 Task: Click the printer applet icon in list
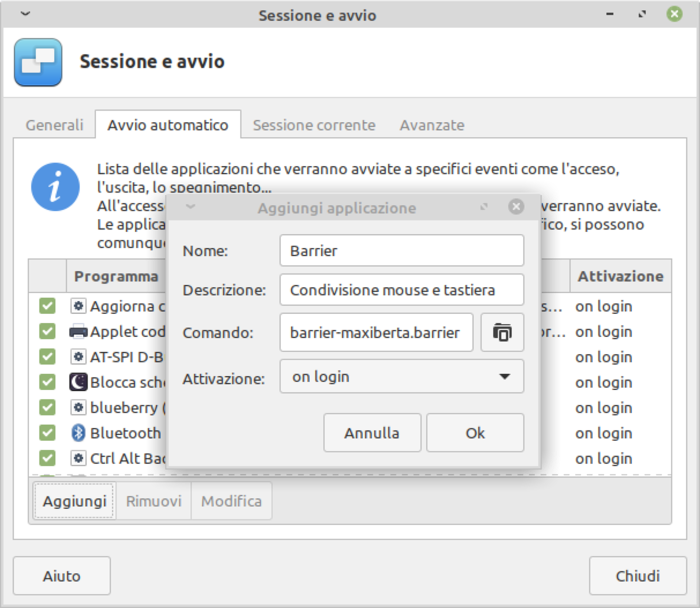pyautogui.click(x=78, y=332)
